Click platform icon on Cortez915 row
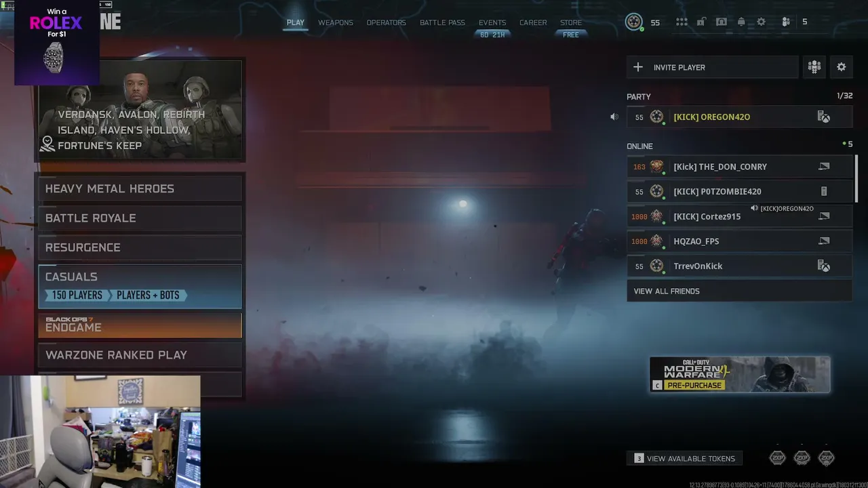The height and width of the screenshot is (488, 868). pos(824,216)
